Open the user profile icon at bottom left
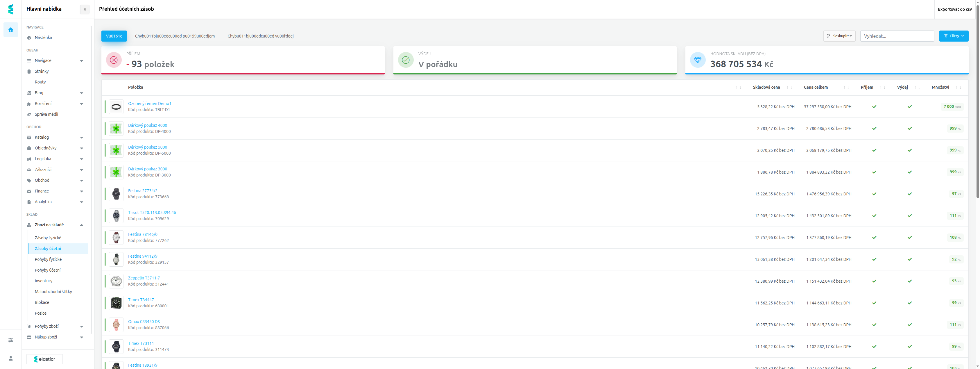This screenshot has height=369, width=980. pos(11,358)
